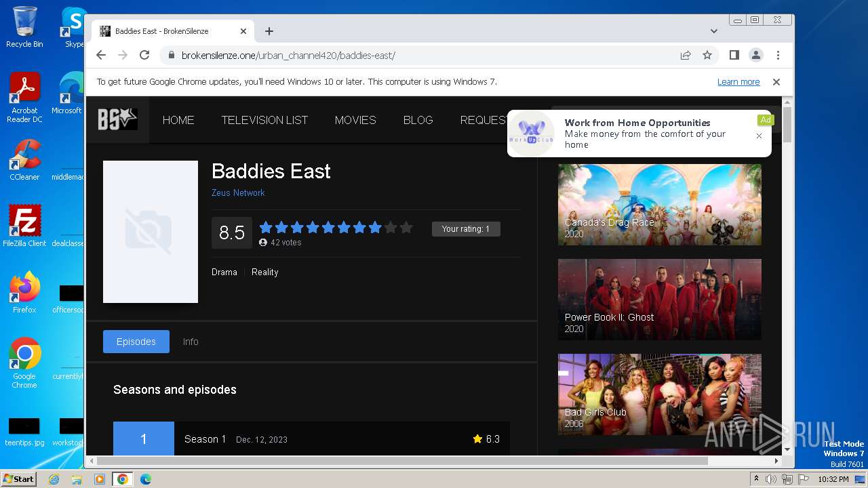Open Power Book II: Ghost thumbnail
This screenshot has height=488, width=868.
[x=660, y=300]
